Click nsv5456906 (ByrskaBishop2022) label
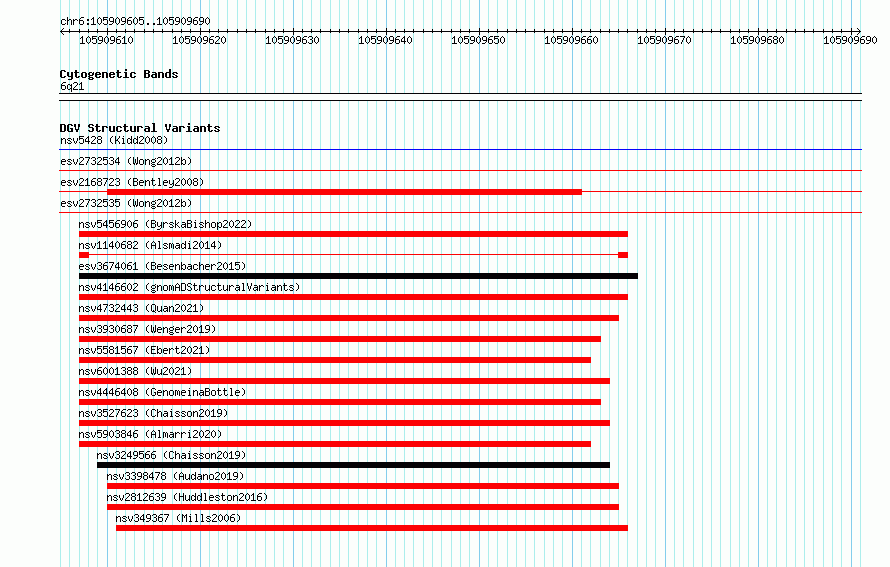890x567 pixels. (165, 224)
